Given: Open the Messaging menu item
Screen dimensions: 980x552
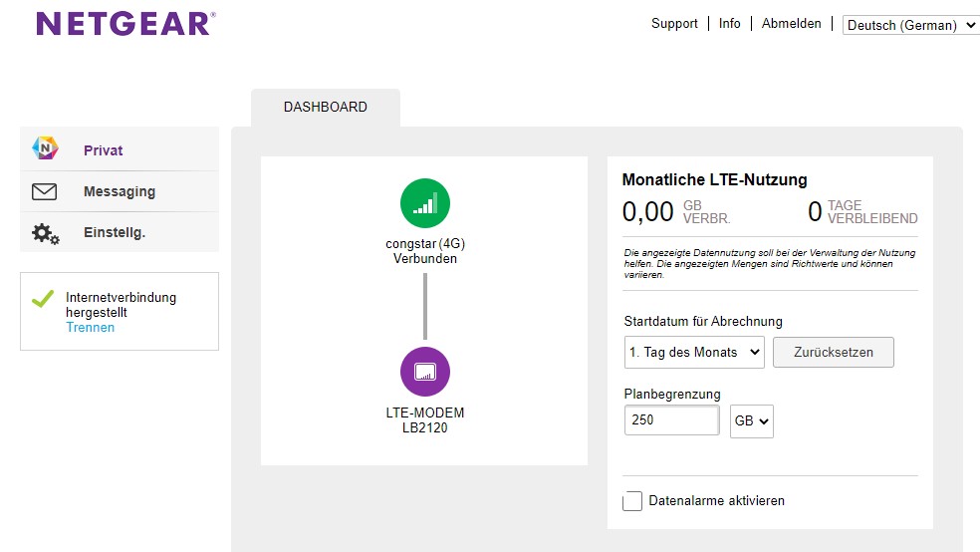Looking at the screenshot, I should point(120,191).
